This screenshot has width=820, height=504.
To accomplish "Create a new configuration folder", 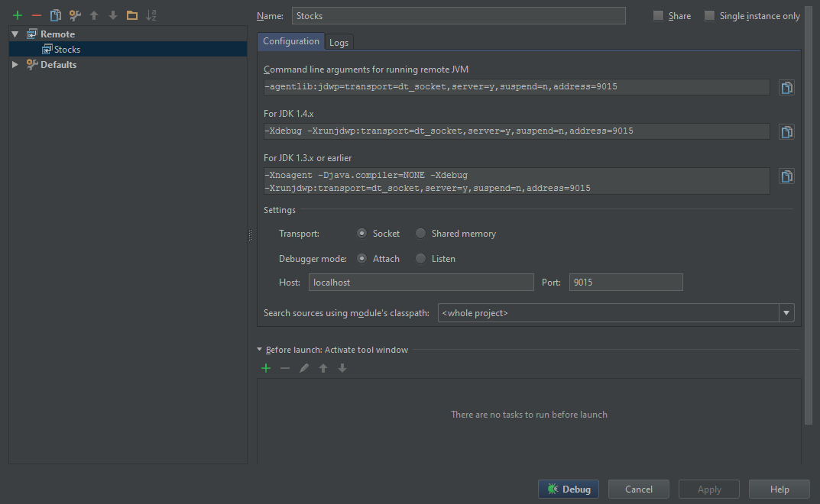I will tap(132, 15).
